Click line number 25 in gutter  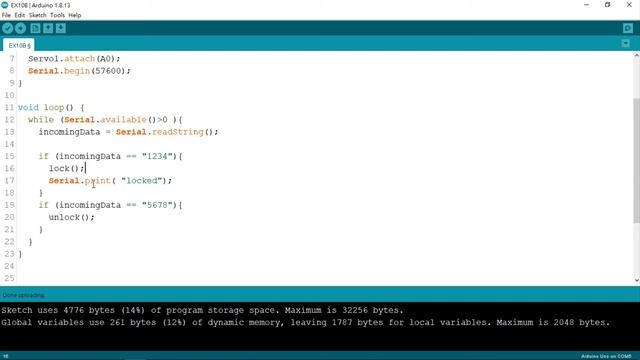click(x=9, y=278)
